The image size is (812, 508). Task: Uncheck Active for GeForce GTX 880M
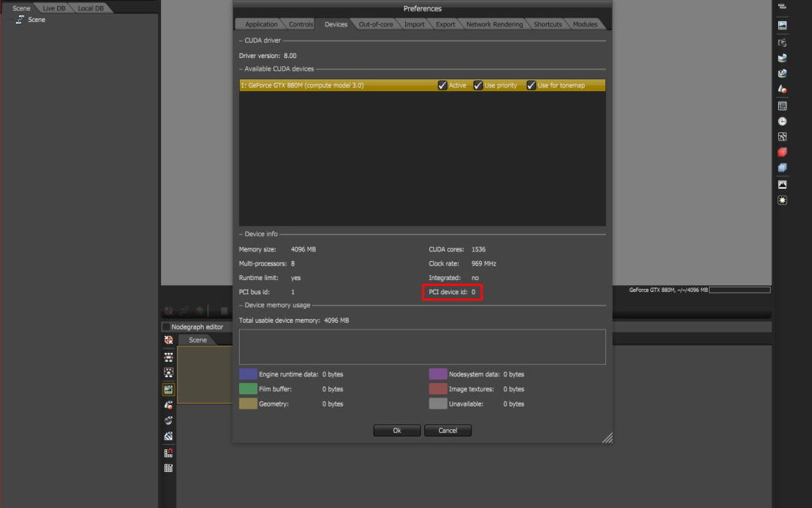click(442, 86)
